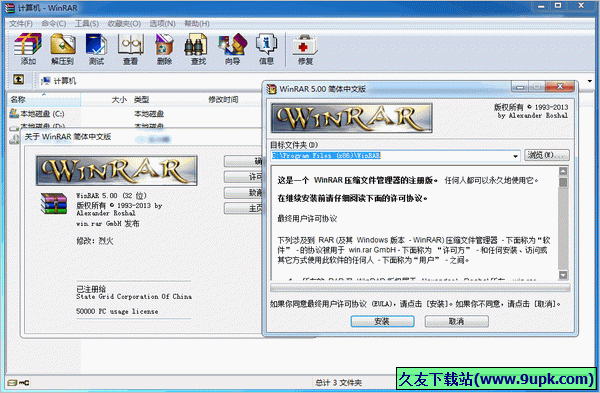
Task: Click 'WinRAR 5.00 (32 位)' version text
Action: coord(111,196)
